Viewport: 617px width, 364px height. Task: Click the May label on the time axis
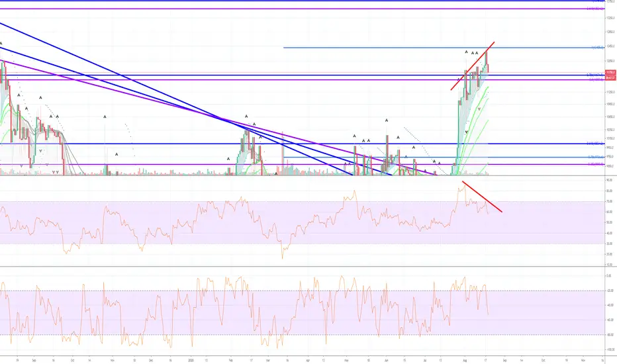point(347,360)
